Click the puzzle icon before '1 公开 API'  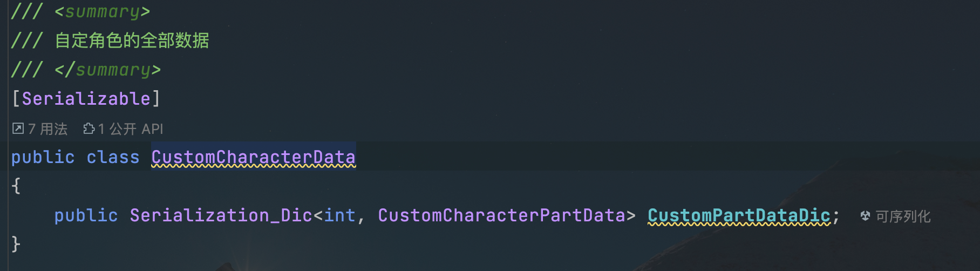point(89,128)
